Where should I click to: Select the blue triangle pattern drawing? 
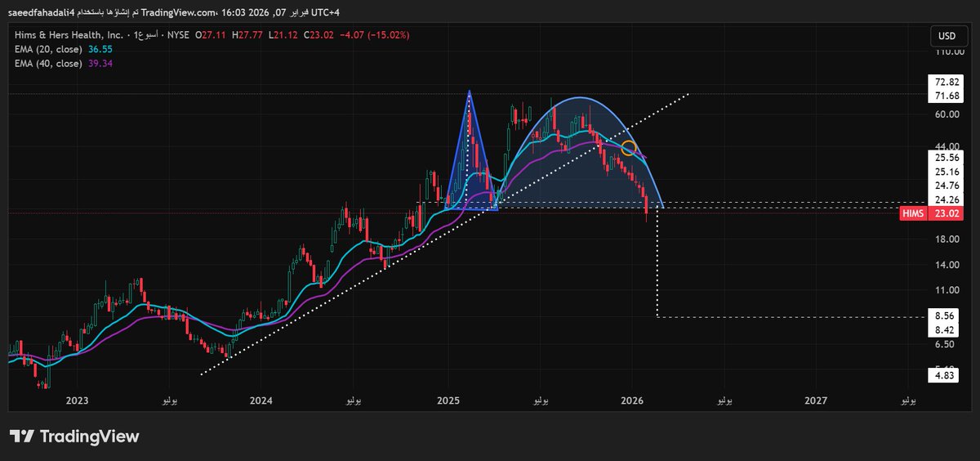coord(470,151)
